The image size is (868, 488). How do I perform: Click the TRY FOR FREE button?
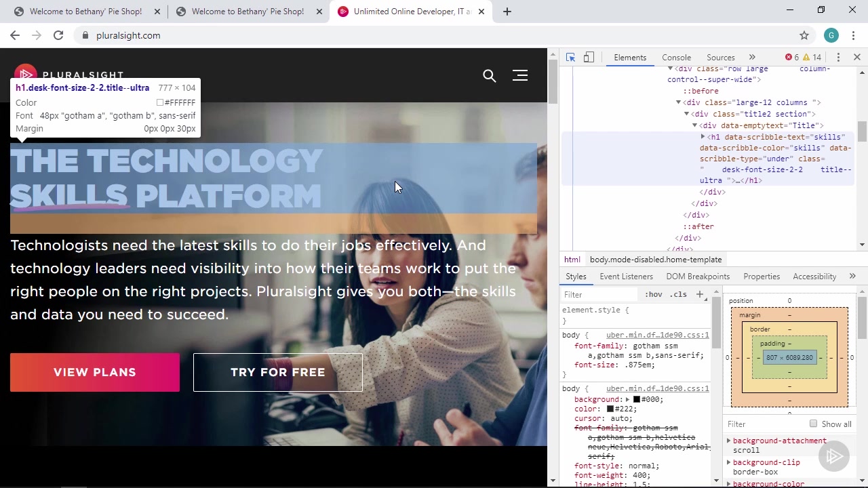[278, 372]
